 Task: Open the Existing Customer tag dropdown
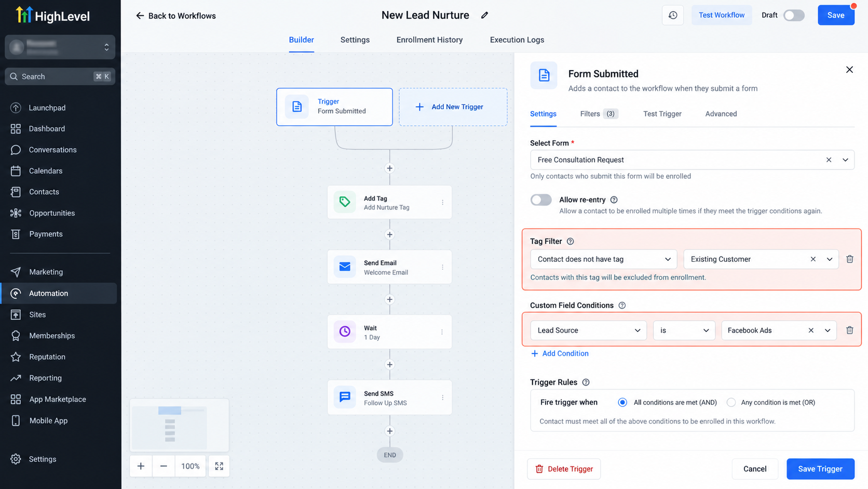829,259
